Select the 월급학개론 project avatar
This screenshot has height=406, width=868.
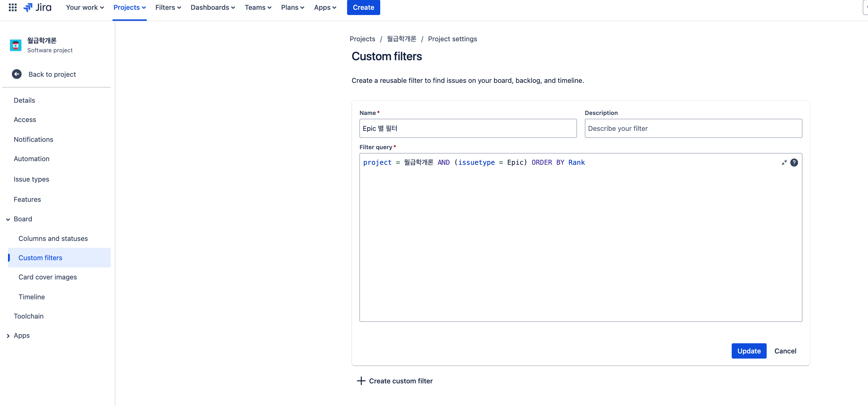[x=15, y=45]
